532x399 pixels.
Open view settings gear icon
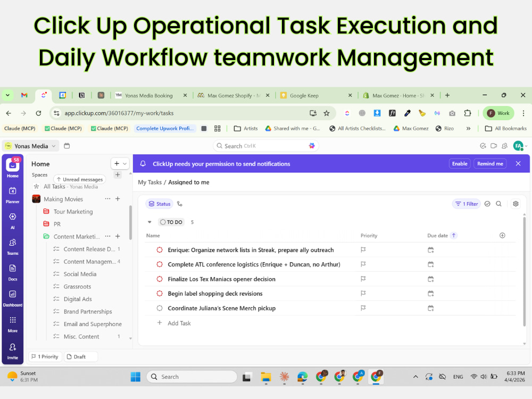516,204
